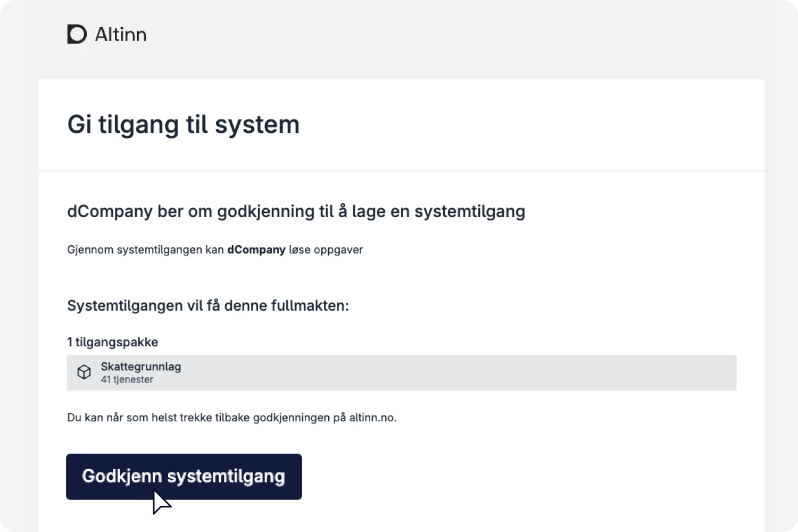Image resolution: width=798 pixels, height=532 pixels.
Task: Click the bold dCompany name in description
Action: click(256, 250)
